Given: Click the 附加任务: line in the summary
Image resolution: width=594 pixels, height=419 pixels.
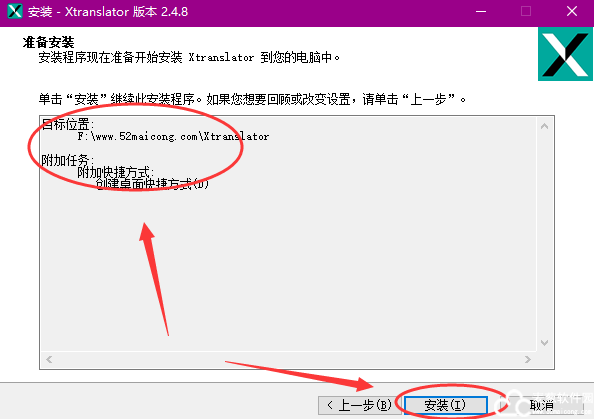Looking at the screenshot, I should tap(67, 160).
